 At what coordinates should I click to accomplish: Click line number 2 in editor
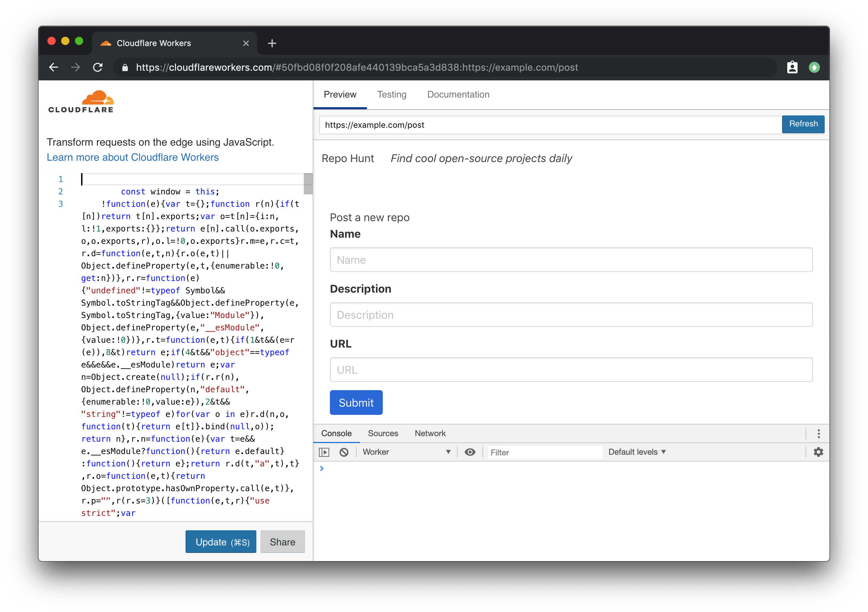tap(60, 192)
